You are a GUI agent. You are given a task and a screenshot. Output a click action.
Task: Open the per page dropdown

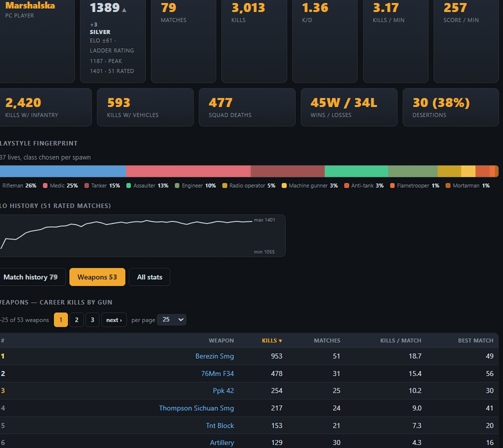tap(172, 320)
